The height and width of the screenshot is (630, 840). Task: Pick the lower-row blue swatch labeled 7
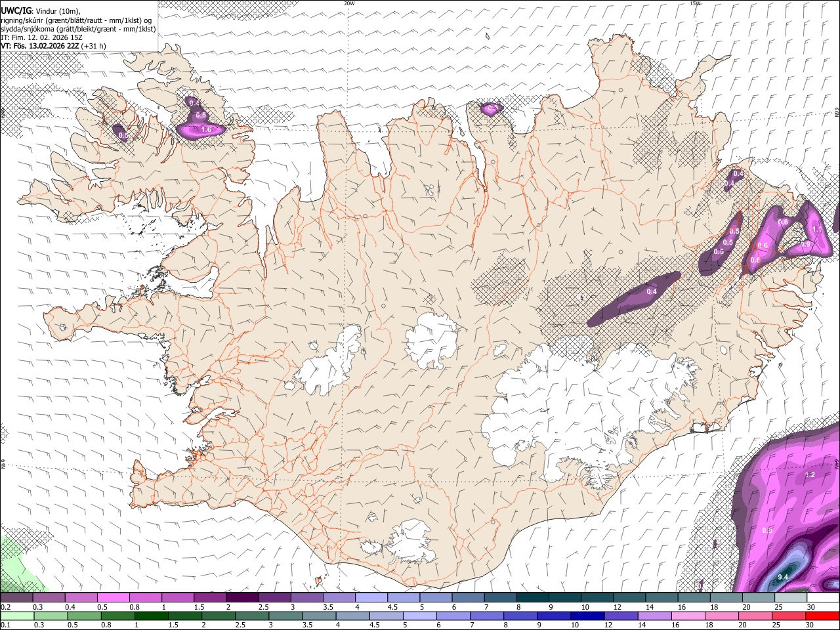pos(487,616)
